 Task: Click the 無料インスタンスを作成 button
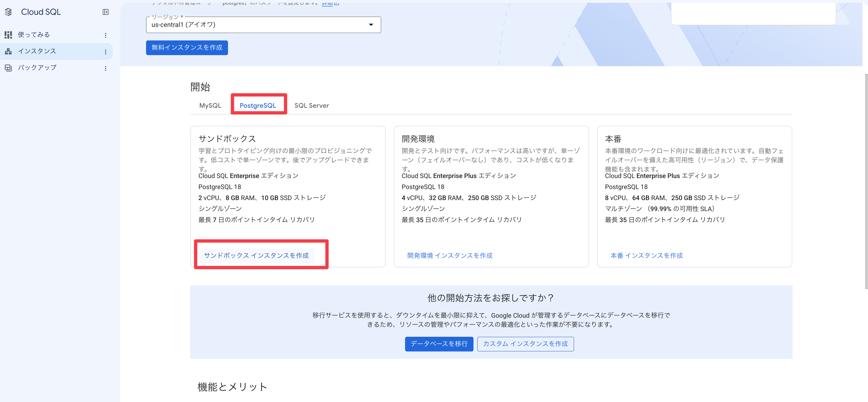click(187, 48)
